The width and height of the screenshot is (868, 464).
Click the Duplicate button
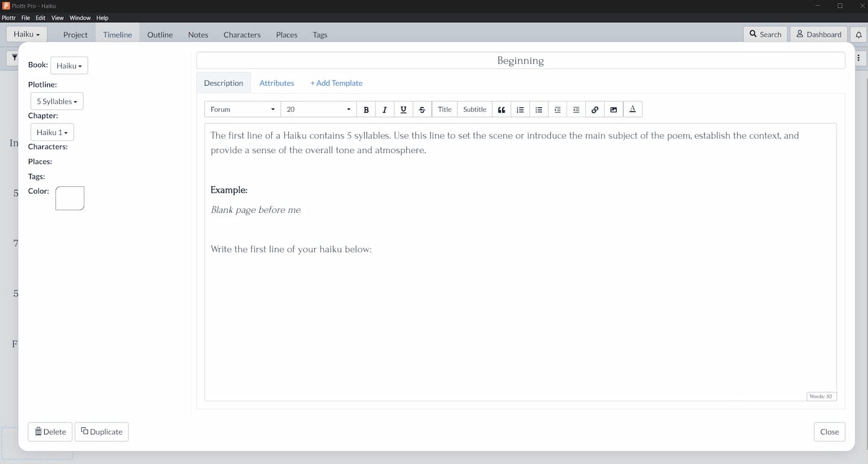point(101,432)
